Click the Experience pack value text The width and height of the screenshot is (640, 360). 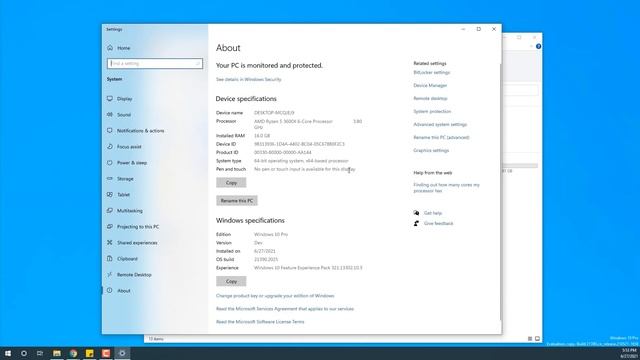pos(308,268)
